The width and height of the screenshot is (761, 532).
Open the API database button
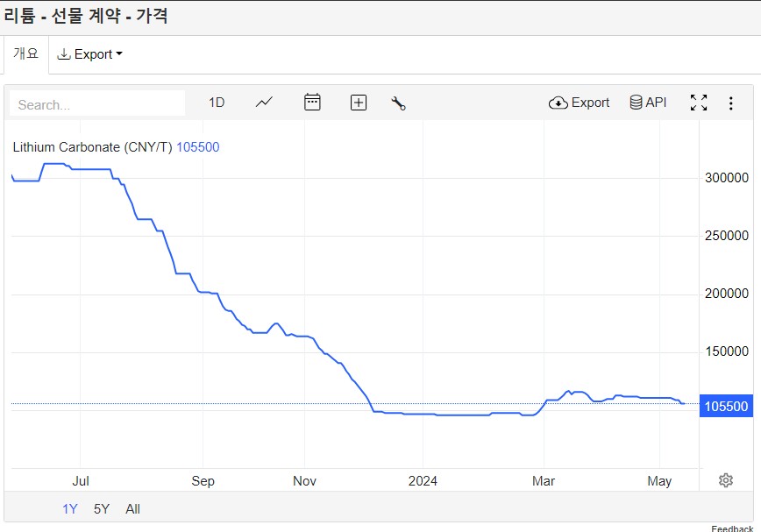[x=648, y=103]
